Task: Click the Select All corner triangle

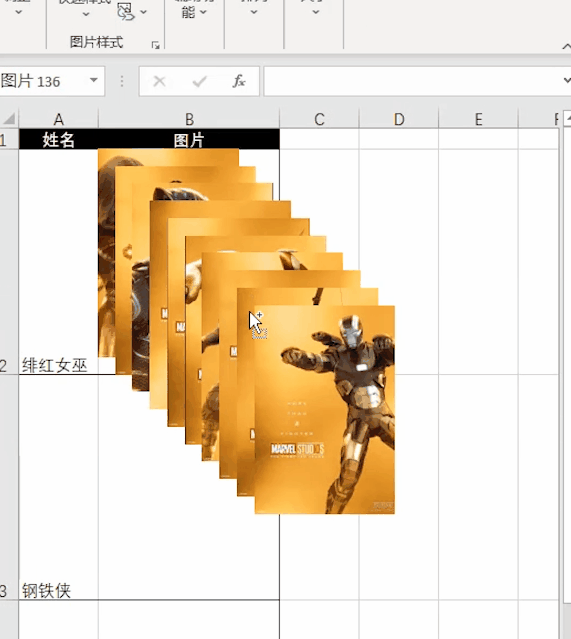Action: [x=9, y=119]
